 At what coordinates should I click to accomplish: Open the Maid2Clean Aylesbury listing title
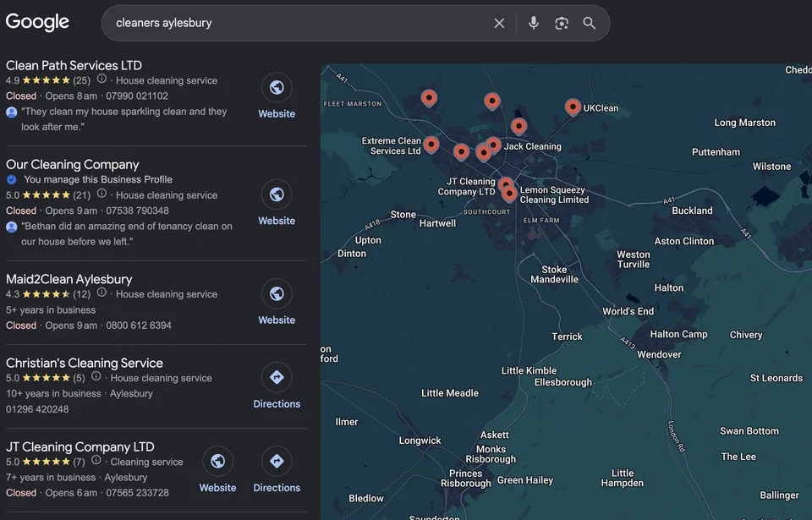[69, 279]
